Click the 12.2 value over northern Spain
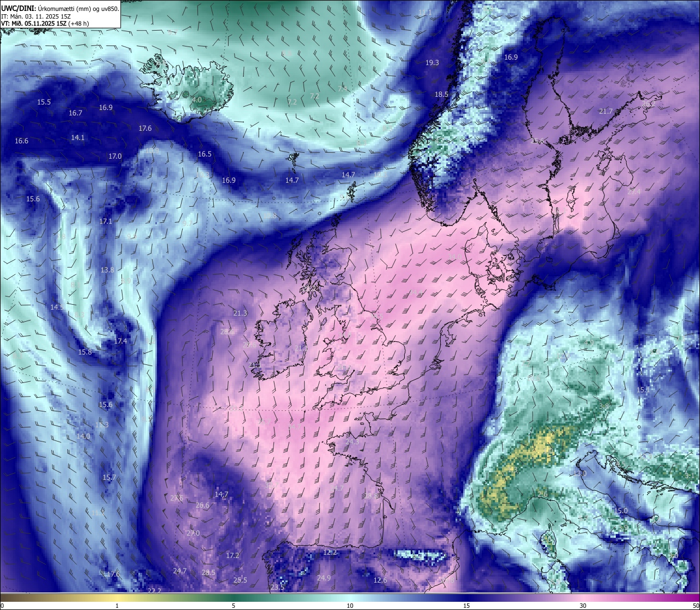700x610 pixels. (330, 553)
